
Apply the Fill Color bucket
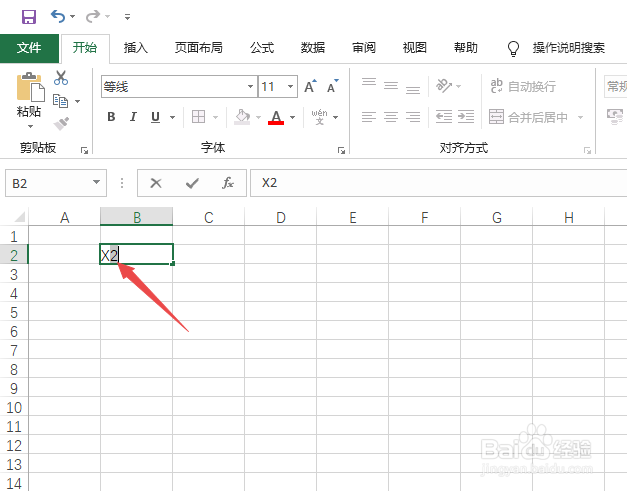242,117
